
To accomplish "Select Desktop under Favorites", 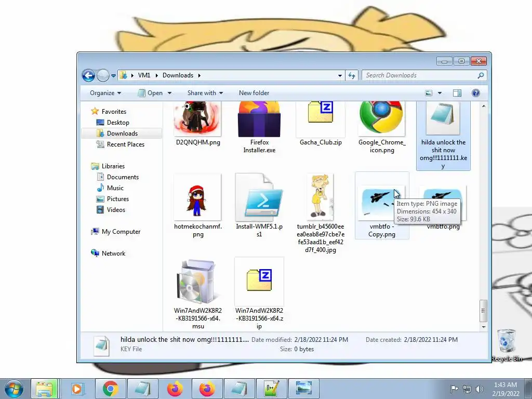I will pyautogui.click(x=118, y=123).
